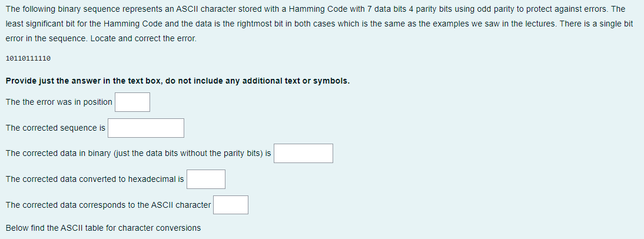Click the error position text box
This screenshot has height=239, width=644.
pyautogui.click(x=132, y=102)
